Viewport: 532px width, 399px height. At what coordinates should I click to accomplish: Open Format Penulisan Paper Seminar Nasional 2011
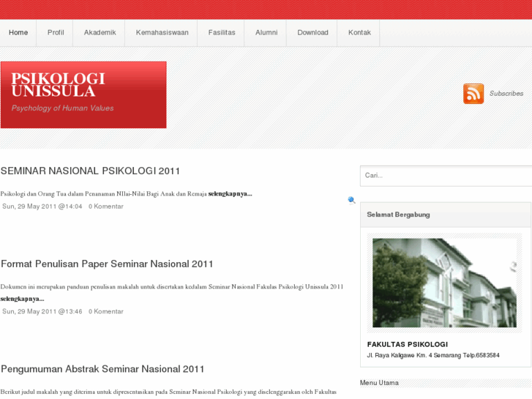point(107,264)
